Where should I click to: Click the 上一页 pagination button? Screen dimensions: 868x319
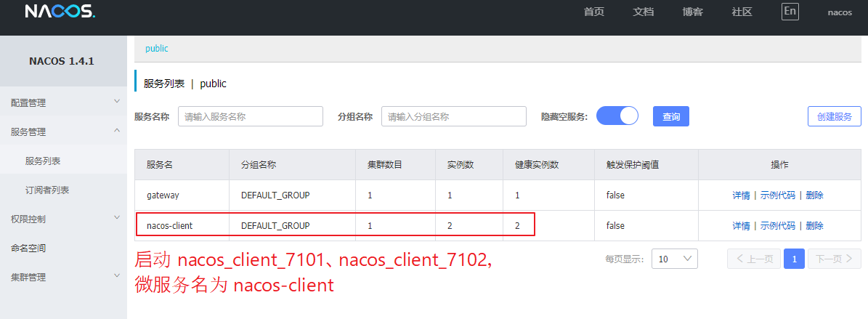click(753, 259)
